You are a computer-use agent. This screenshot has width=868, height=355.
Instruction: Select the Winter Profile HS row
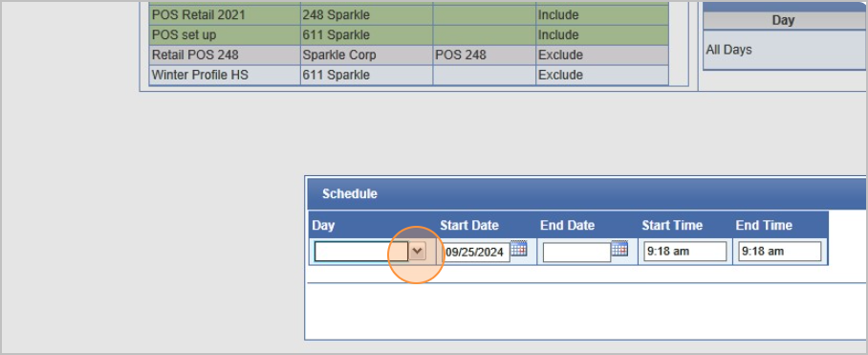pos(408,75)
